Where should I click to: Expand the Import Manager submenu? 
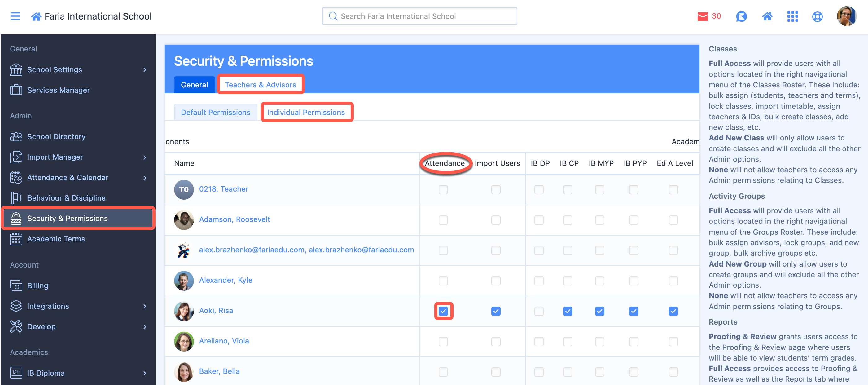click(145, 157)
